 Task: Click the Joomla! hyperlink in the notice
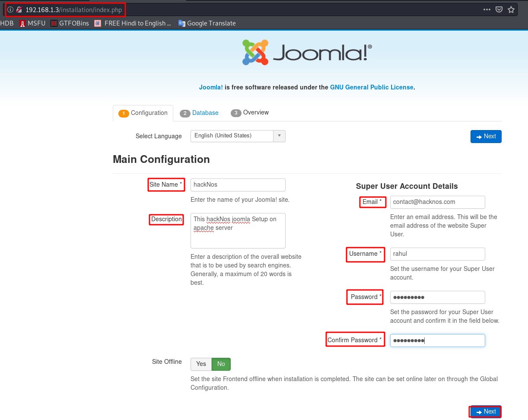[211, 87]
